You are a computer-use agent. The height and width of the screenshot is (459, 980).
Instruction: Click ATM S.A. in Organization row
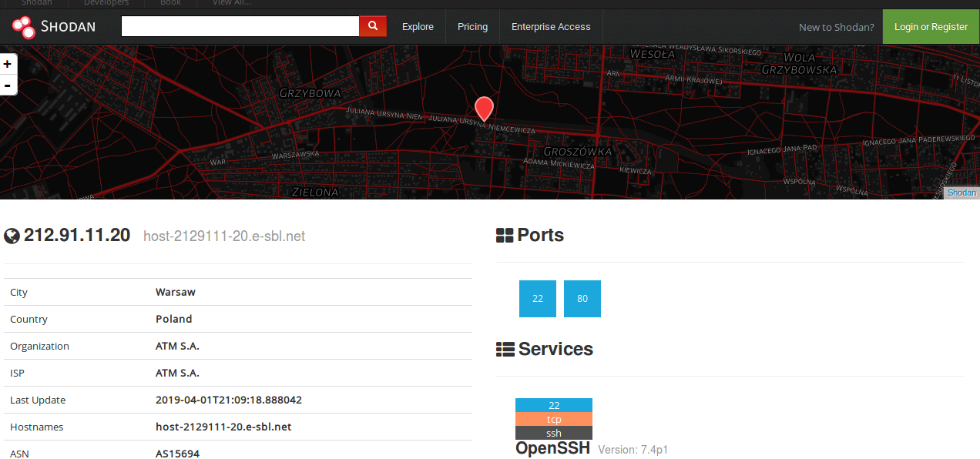point(177,347)
